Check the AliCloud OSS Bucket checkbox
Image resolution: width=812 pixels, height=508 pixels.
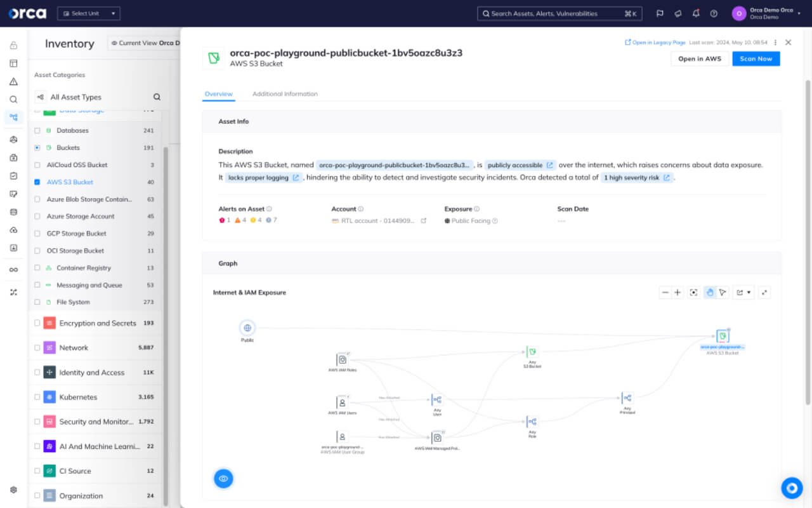[37, 164]
